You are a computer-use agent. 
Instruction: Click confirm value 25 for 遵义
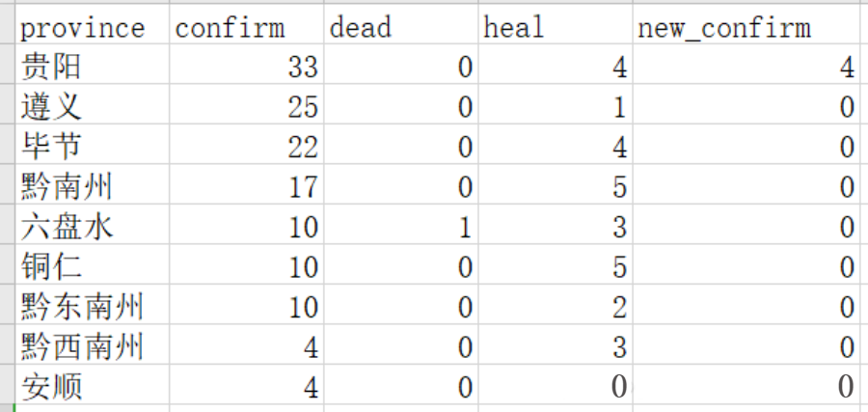point(246,106)
